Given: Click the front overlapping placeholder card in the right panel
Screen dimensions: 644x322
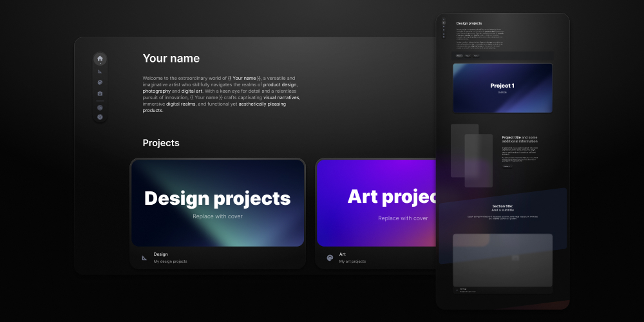Looking at the screenshot, I should (x=478, y=160).
